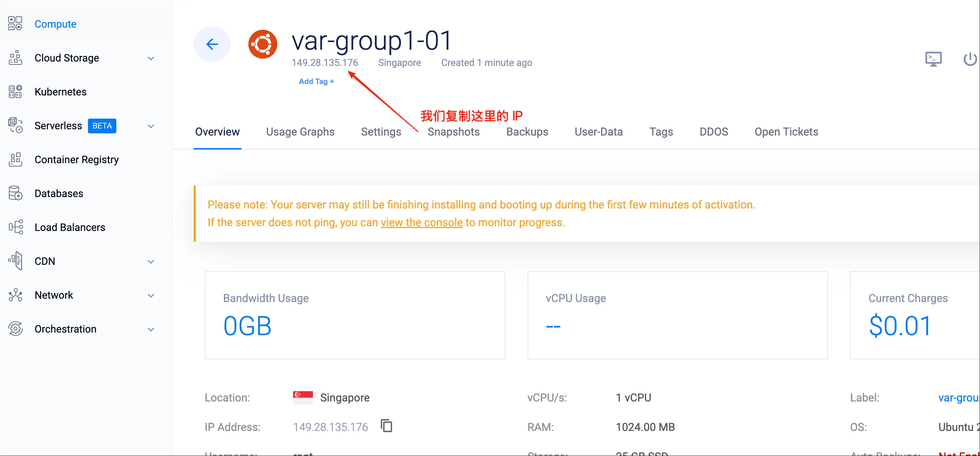The image size is (980, 456).
Task: Click the server power icon
Action: click(970, 59)
